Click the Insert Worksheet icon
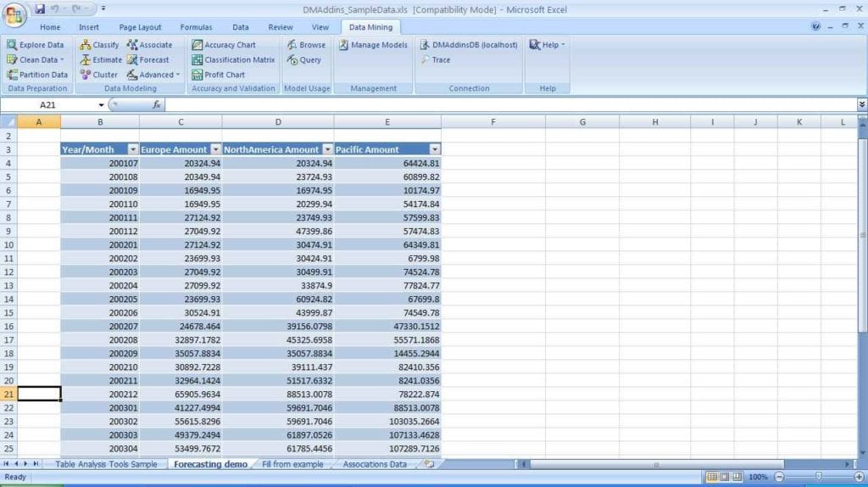Screen dimensions: 868x487 point(429,464)
